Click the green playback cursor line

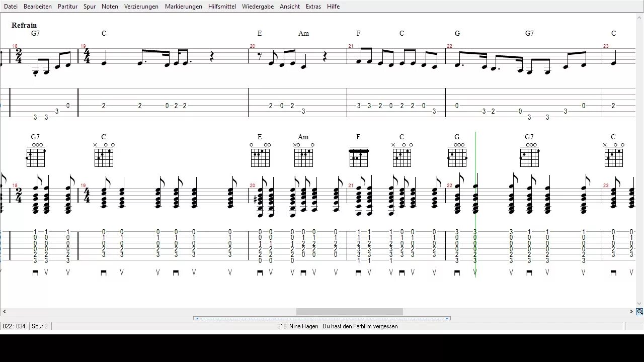(475, 204)
